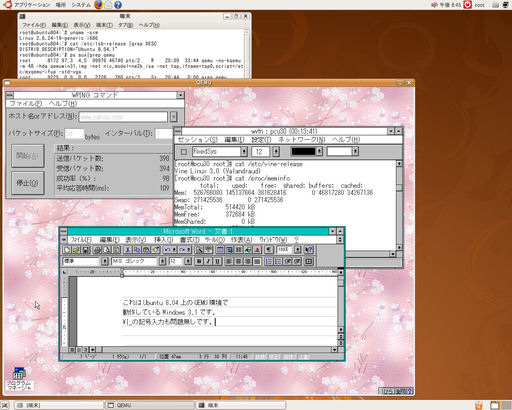Launch Firefox from the top panel
512x410 pixels.
(x=98, y=5)
